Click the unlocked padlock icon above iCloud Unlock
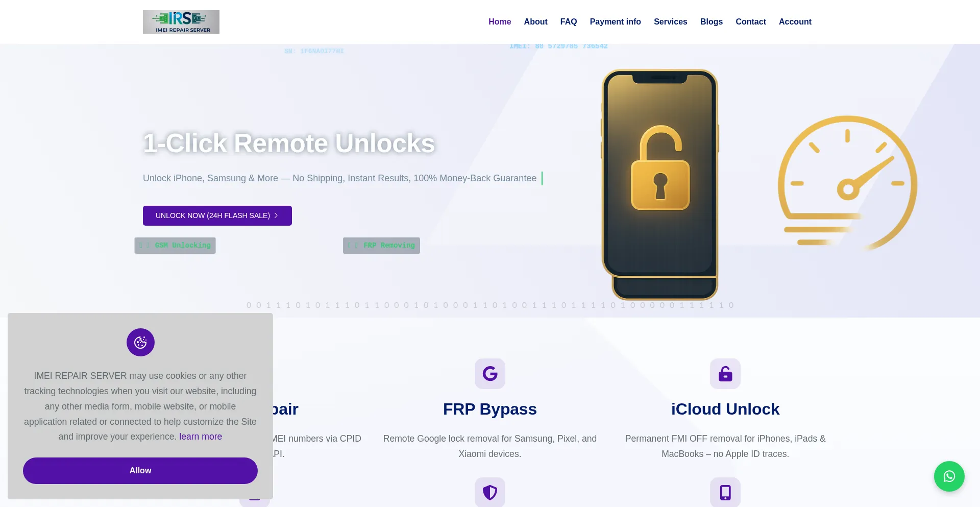Image resolution: width=980 pixels, height=507 pixels. (725, 374)
